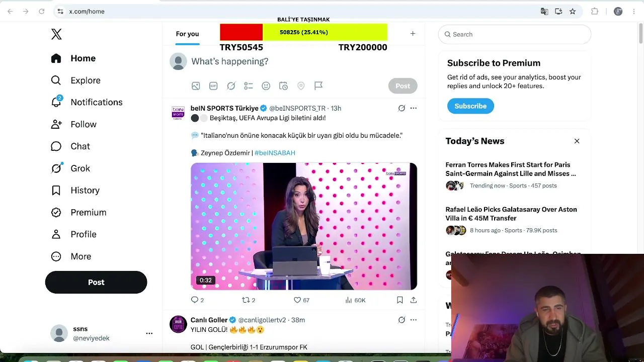Image resolution: width=644 pixels, height=362 pixels.
Task: Click the black Post button in the sidebar
Action: (x=96, y=282)
